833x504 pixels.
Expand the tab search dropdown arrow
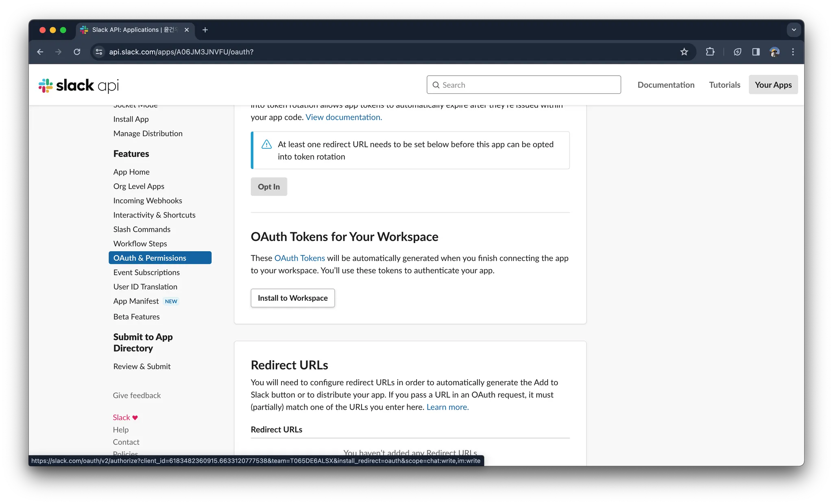(794, 30)
